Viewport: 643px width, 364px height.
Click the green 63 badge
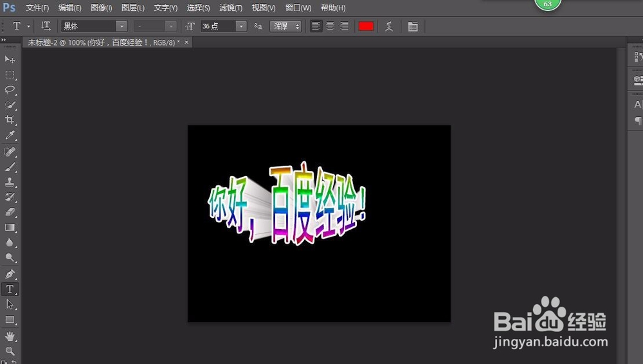pyautogui.click(x=547, y=4)
